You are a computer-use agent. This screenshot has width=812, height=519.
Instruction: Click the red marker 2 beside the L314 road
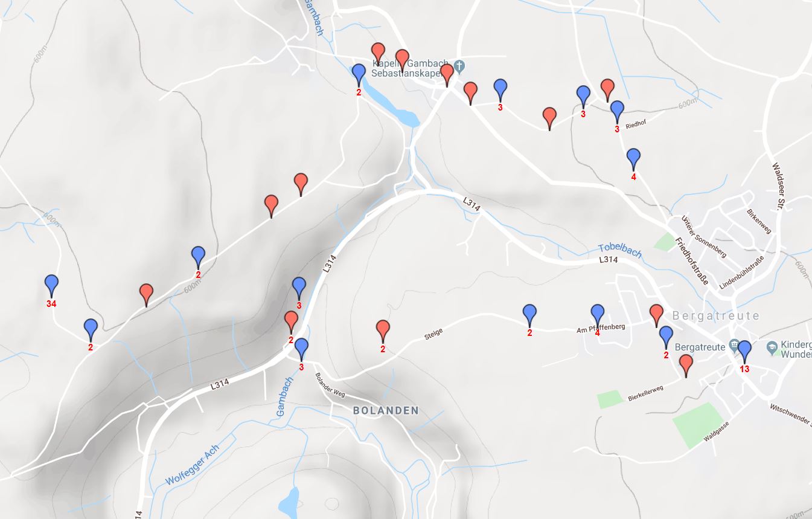(291, 322)
